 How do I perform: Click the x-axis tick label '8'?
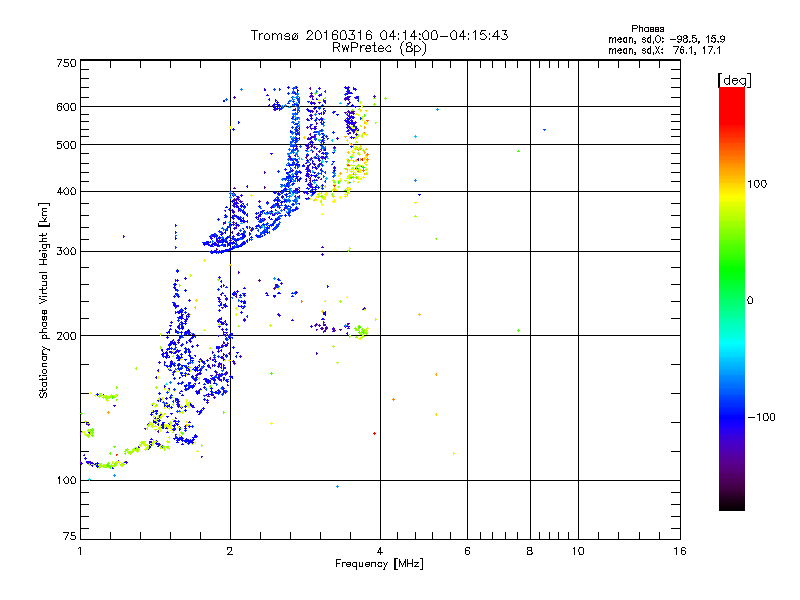(x=530, y=551)
